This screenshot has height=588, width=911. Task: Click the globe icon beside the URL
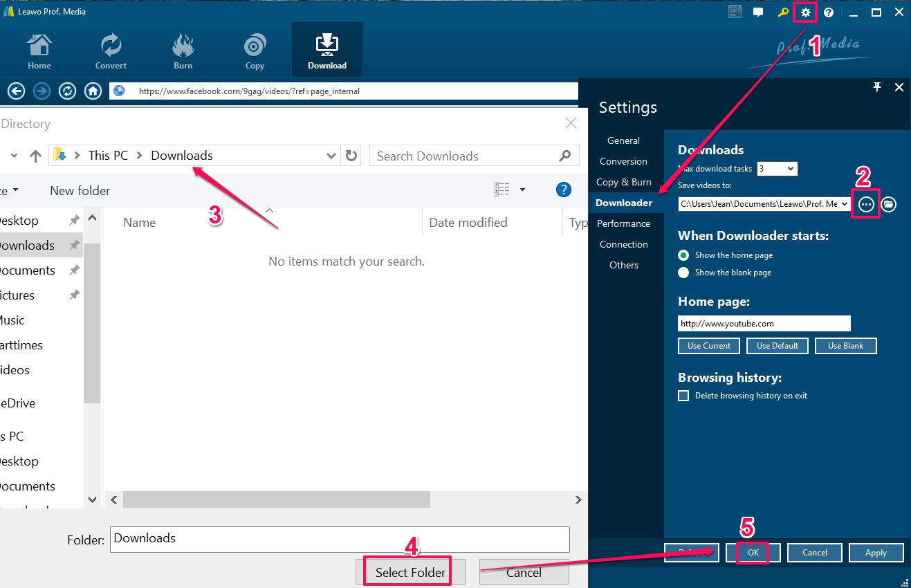119,91
